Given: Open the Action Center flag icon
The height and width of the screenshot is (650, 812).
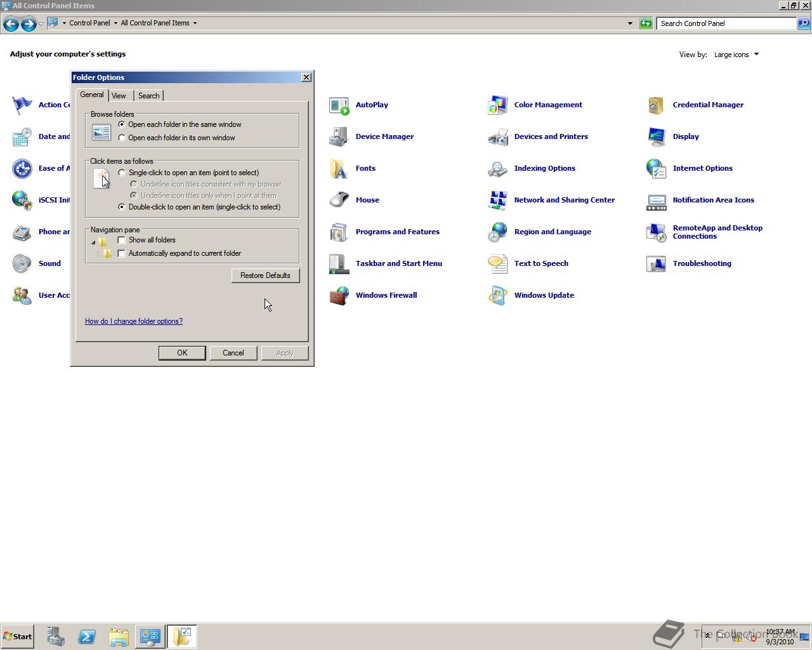Looking at the screenshot, I should 22,105.
